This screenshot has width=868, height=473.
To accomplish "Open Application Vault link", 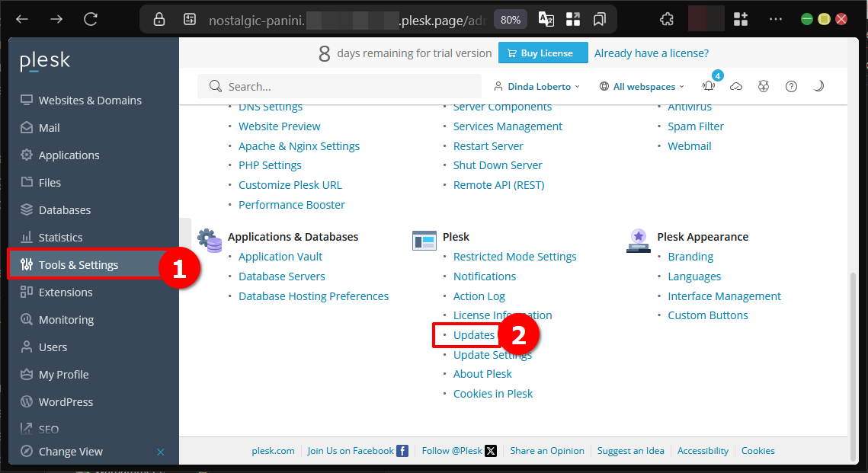I will coord(280,257).
